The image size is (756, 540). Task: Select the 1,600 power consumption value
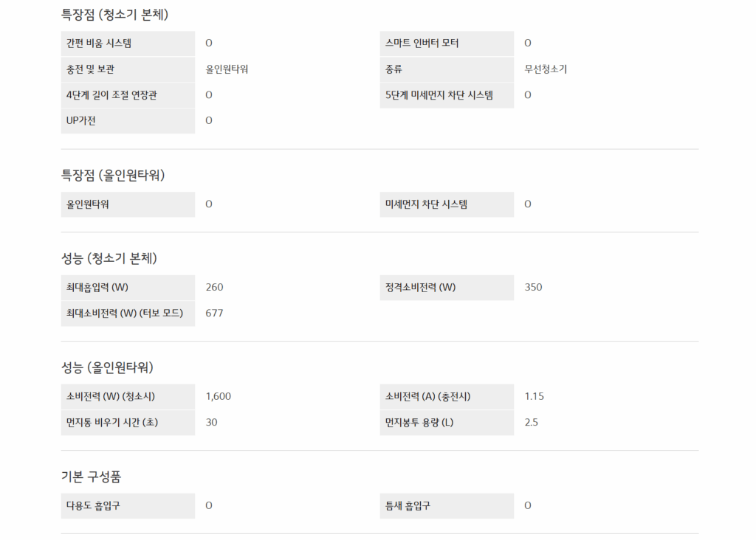point(218,397)
